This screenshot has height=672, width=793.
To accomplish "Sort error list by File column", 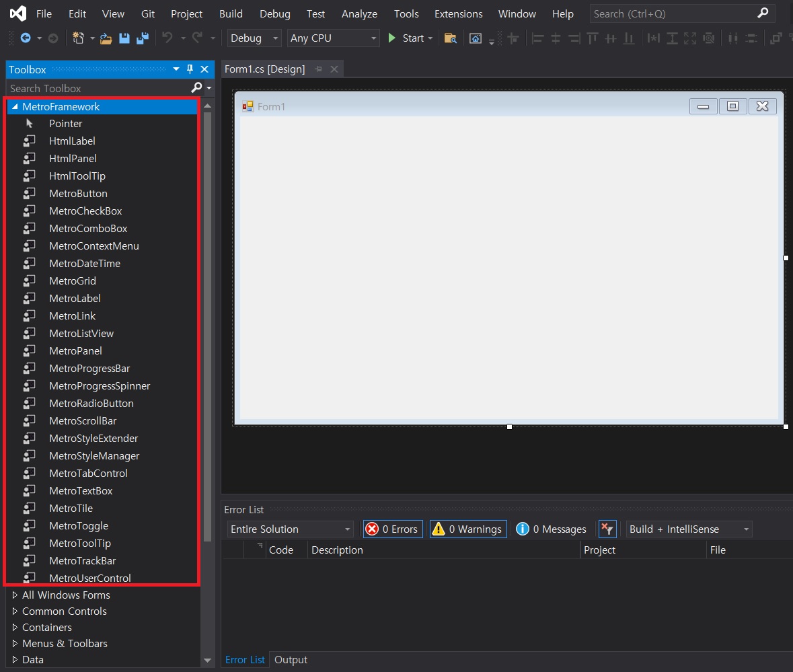I will pyautogui.click(x=749, y=550).
